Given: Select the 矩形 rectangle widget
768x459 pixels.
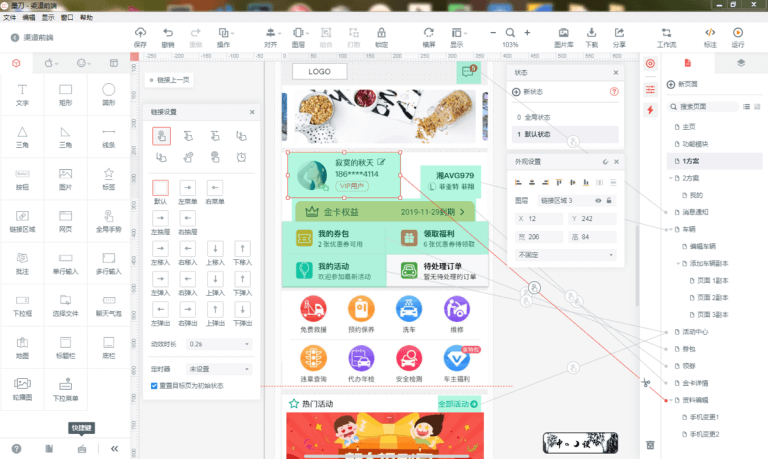Looking at the screenshot, I should (66, 95).
